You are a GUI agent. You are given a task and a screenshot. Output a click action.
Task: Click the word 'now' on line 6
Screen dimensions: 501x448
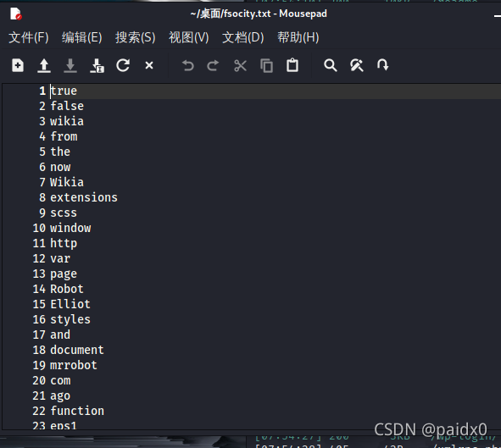tap(60, 167)
